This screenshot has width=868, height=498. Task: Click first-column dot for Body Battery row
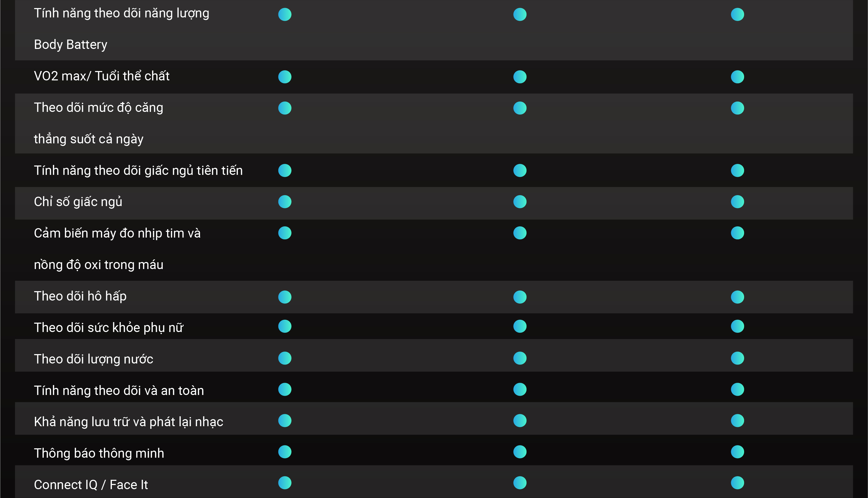[285, 14]
